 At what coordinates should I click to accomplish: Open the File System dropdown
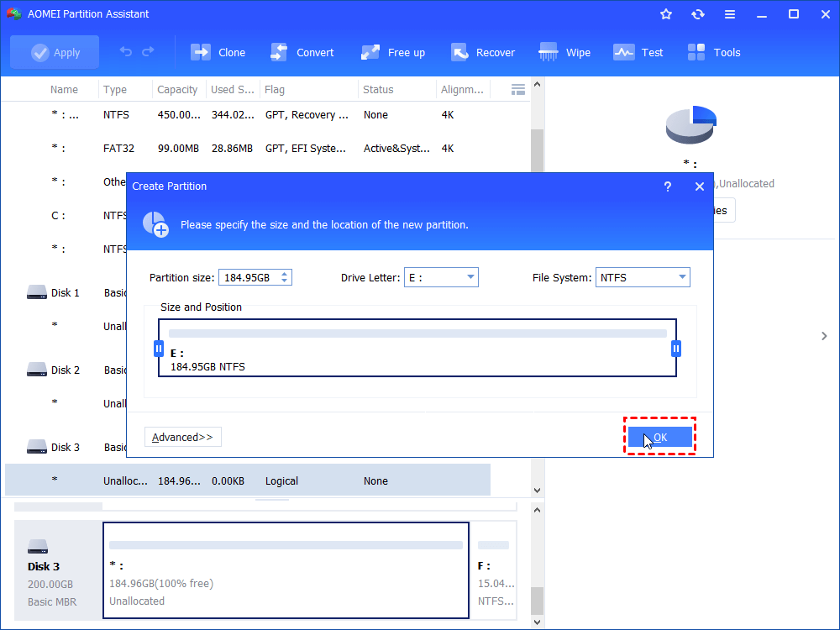point(643,277)
